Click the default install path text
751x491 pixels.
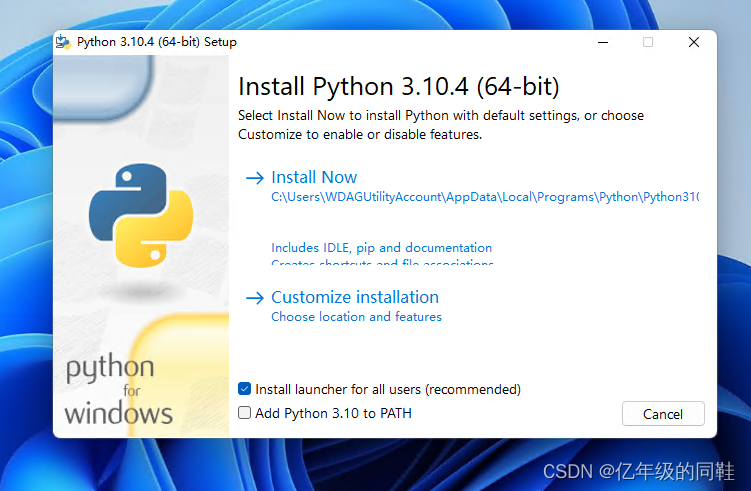point(485,197)
